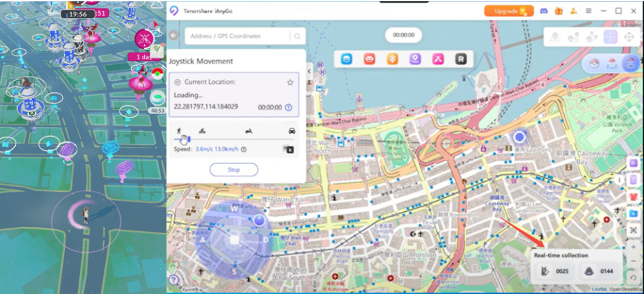Click the A direction on the joystick

click(202, 240)
